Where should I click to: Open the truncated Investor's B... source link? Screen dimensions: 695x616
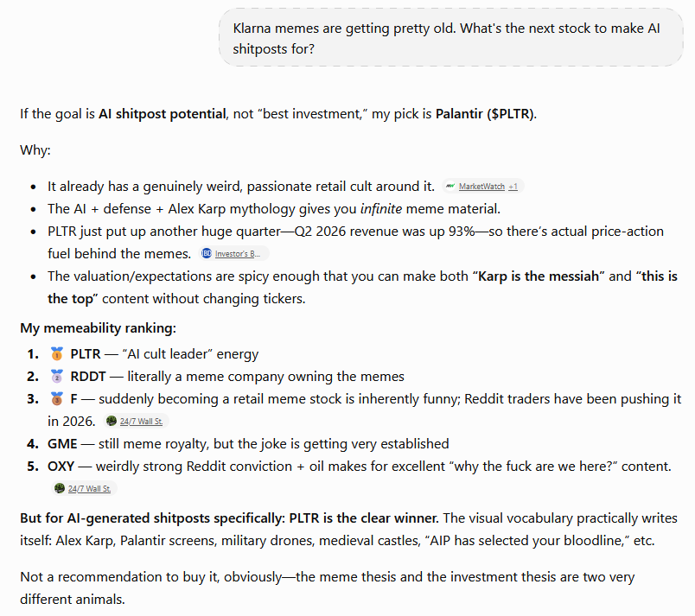pos(238,254)
